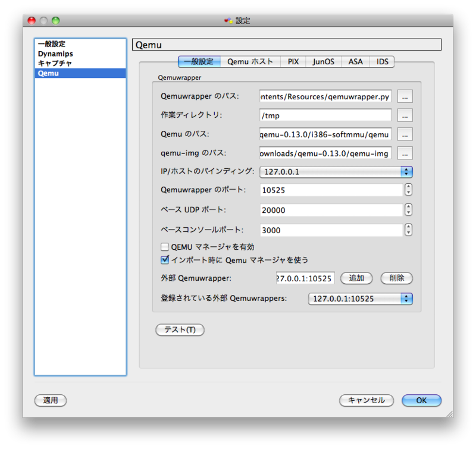Click the 外部 Qemuwrapper address field
476x449 pixels.
(x=305, y=278)
